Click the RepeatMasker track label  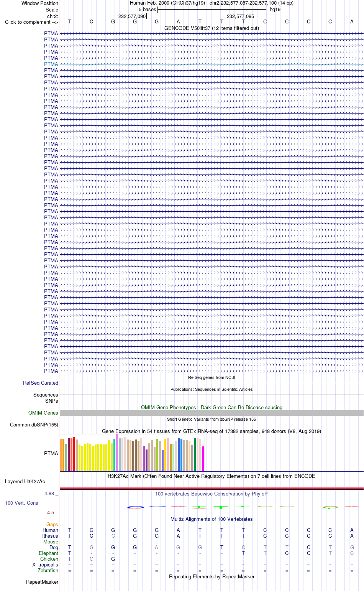(x=42, y=582)
